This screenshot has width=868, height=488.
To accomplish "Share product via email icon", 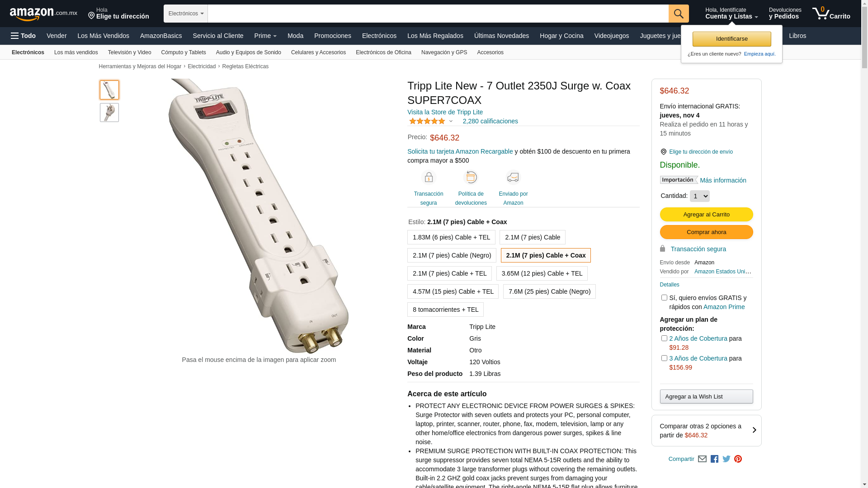I will click(702, 459).
